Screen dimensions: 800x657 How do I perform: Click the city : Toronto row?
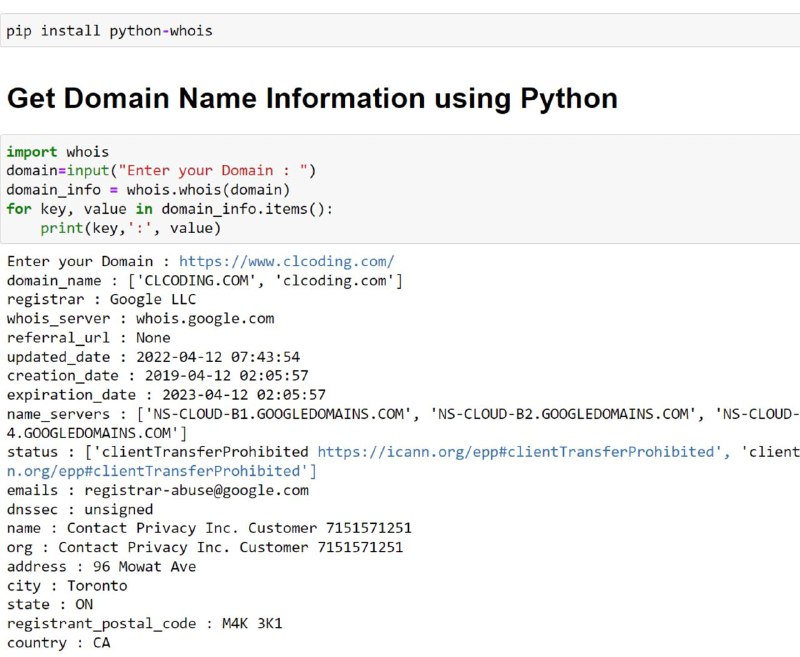[x=67, y=586]
